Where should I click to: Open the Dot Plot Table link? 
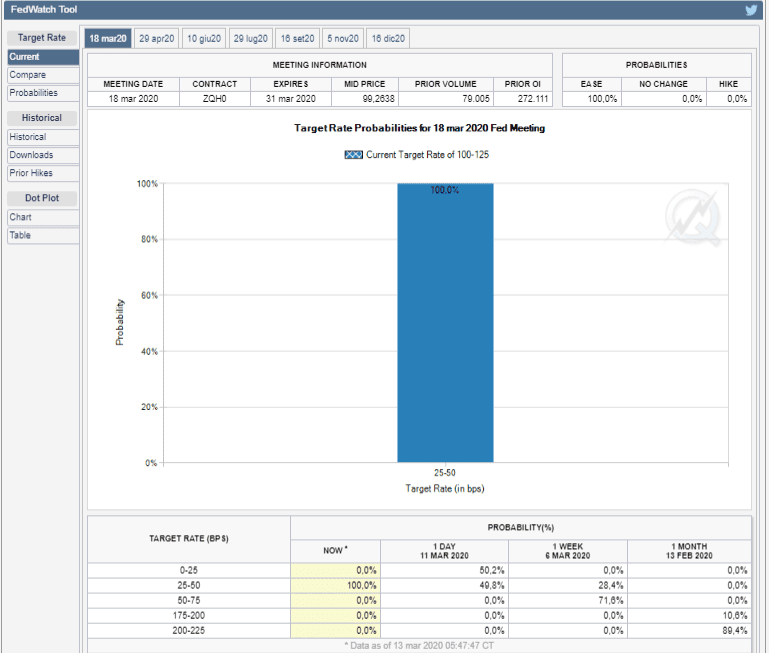tap(43, 235)
